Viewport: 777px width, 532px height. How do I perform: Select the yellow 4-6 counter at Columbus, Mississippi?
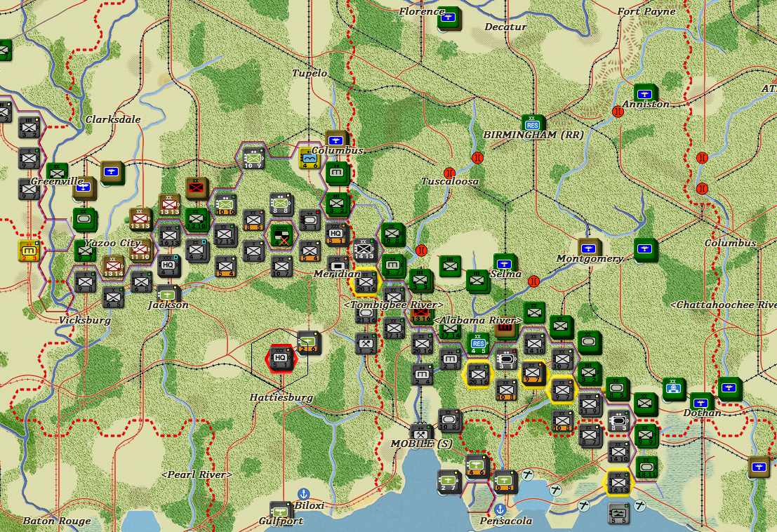click(x=310, y=159)
